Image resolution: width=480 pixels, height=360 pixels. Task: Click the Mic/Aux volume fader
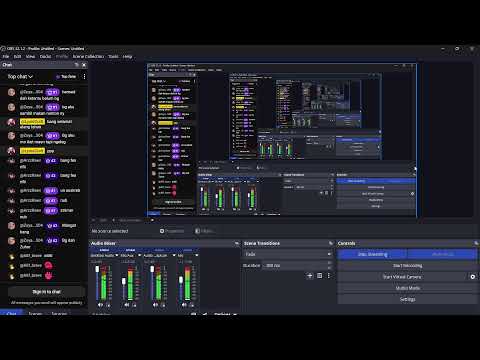(124, 282)
